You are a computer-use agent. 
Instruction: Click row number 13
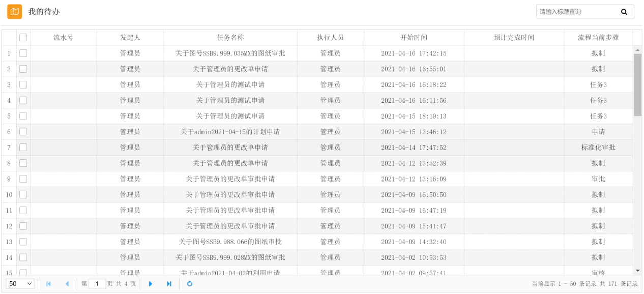(x=9, y=242)
